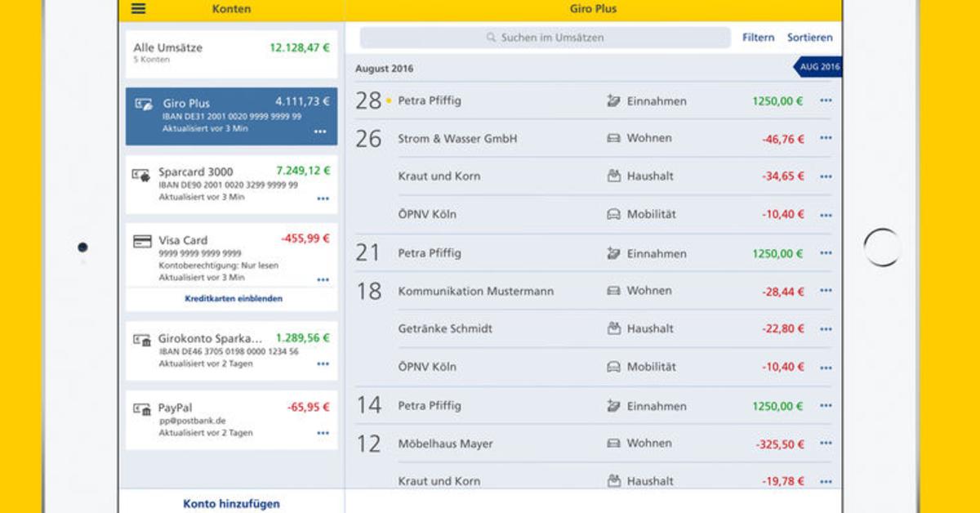The width and height of the screenshot is (980, 513).
Task: Tap Konto hinzufügen button
Action: (231, 504)
